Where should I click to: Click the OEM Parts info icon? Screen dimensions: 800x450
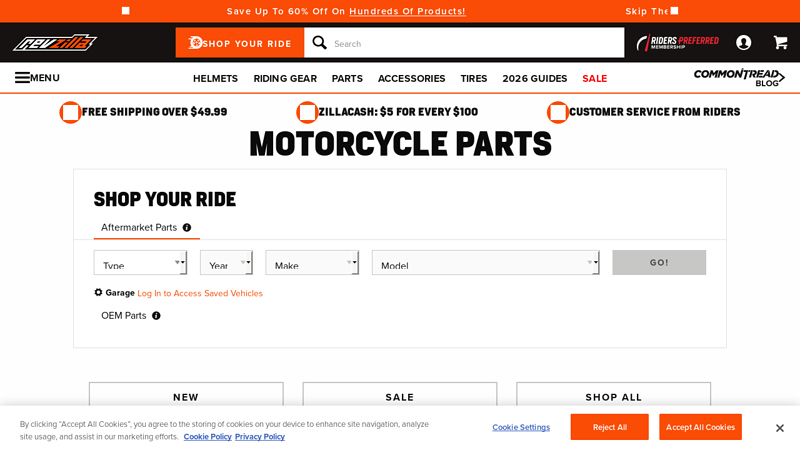tap(156, 316)
